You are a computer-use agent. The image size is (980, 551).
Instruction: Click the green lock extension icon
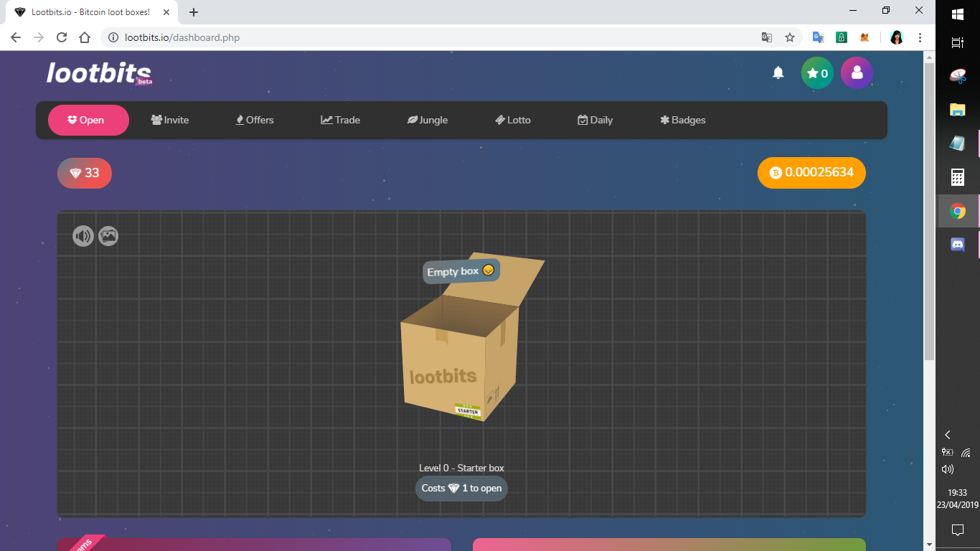click(842, 37)
